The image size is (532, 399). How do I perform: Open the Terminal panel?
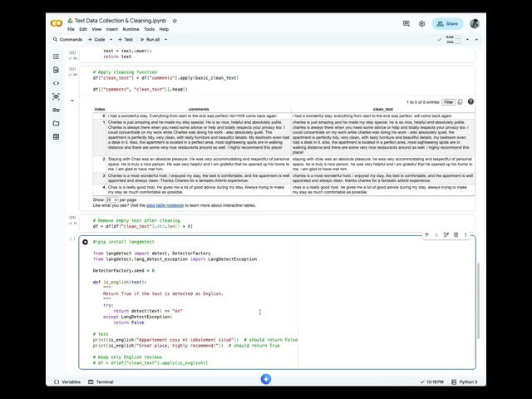tap(101, 382)
